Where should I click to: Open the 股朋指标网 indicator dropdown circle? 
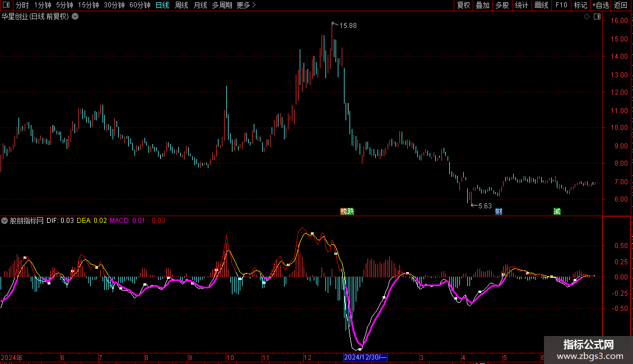4,221
